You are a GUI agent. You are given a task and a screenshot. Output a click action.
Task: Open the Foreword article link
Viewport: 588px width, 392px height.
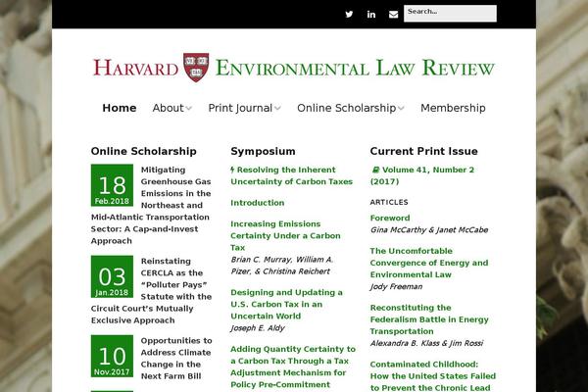point(390,218)
